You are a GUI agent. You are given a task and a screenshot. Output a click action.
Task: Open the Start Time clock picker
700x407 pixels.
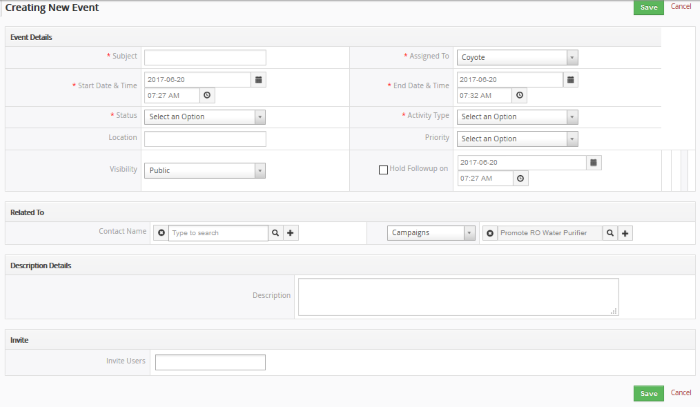pos(207,96)
